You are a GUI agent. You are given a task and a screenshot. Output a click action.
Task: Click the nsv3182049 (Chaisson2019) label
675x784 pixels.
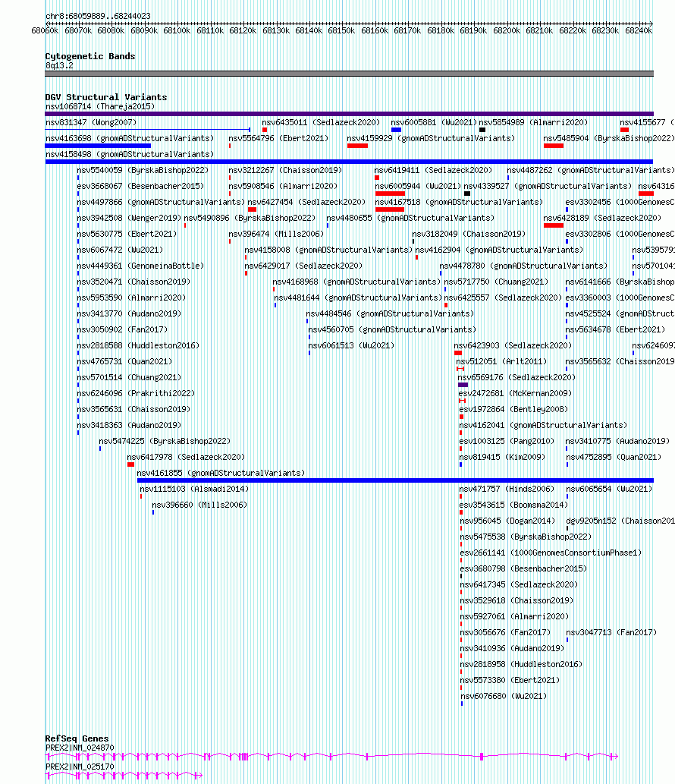(x=469, y=235)
